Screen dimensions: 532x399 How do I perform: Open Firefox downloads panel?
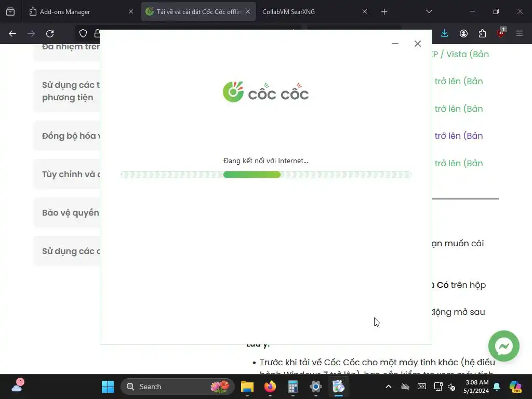pos(445,33)
